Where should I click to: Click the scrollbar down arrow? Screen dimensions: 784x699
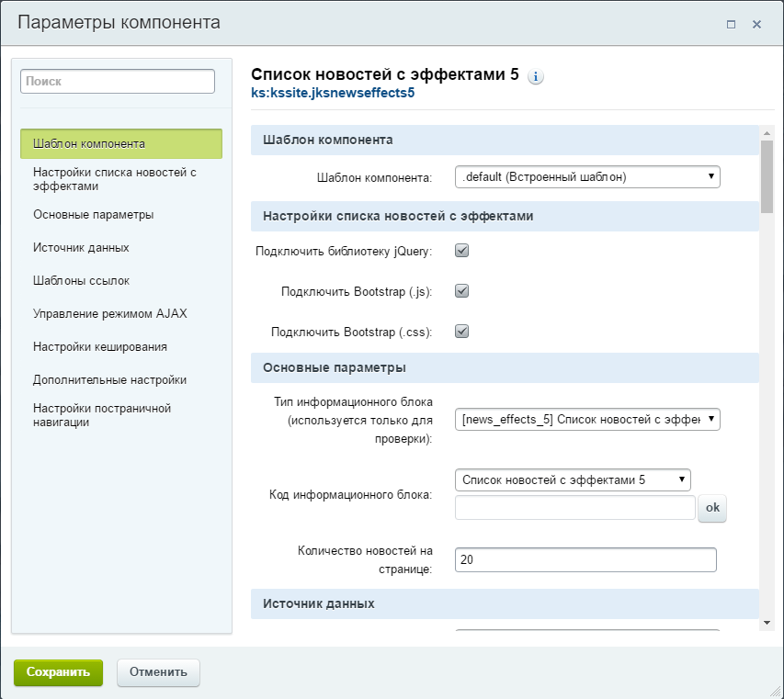767,623
